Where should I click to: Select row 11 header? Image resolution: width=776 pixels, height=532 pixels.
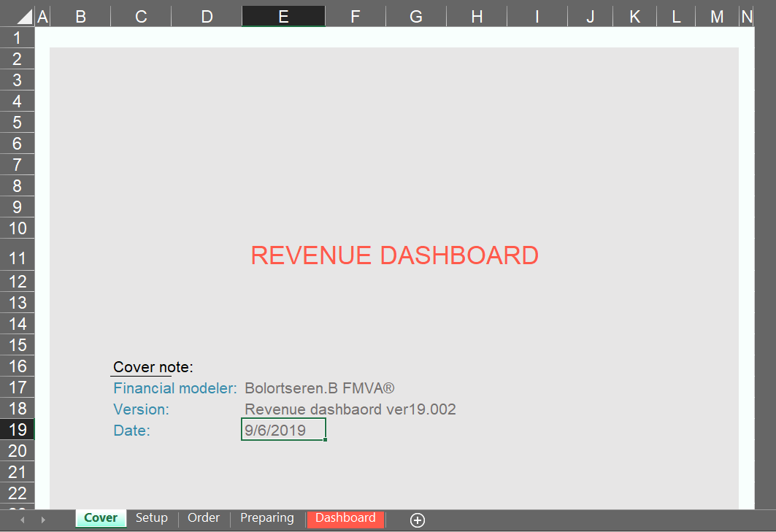18,255
